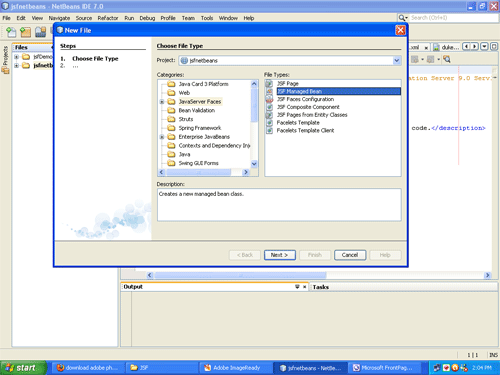Viewport: 500px width, 375px height.
Task: Click the New Project toolbar icon
Action: pyautogui.click(x=26, y=32)
